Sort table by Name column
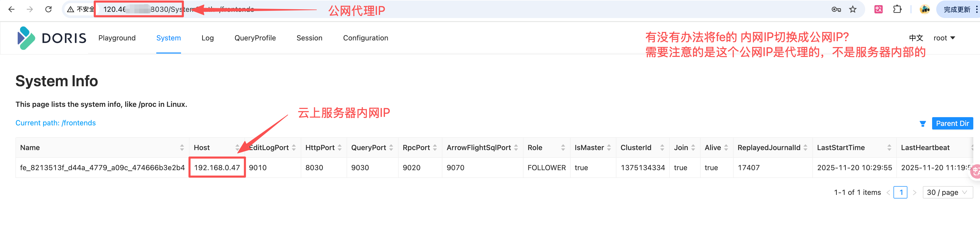980x242 pixels. (x=182, y=148)
